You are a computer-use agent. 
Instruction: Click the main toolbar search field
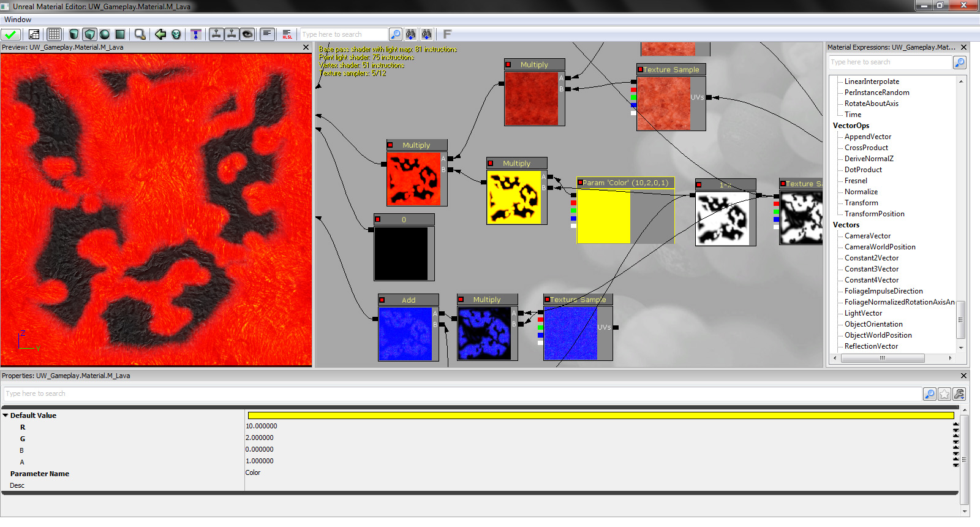tap(344, 34)
